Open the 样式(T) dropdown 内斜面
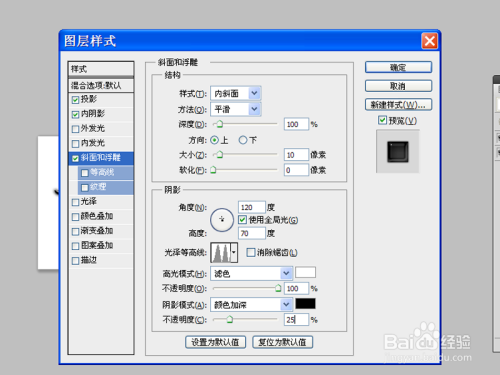Screen dimensions: 500x375 (x=236, y=93)
